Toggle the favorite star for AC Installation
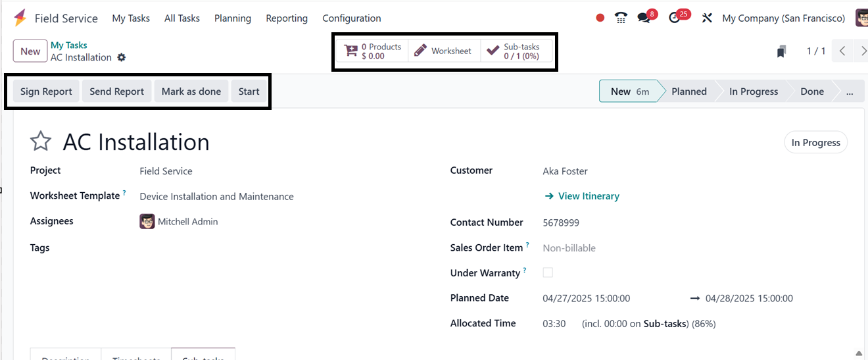Image resolution: width=868 pixels, height=360 pixels. pyautogui.click(x=41, y=141)
